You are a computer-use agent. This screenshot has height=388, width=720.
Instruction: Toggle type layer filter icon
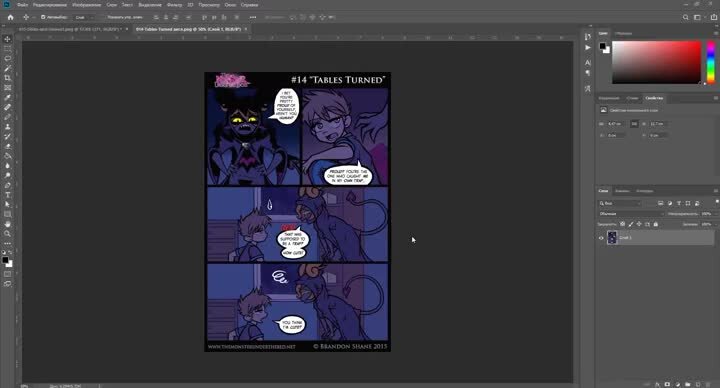tap(679, 203)
